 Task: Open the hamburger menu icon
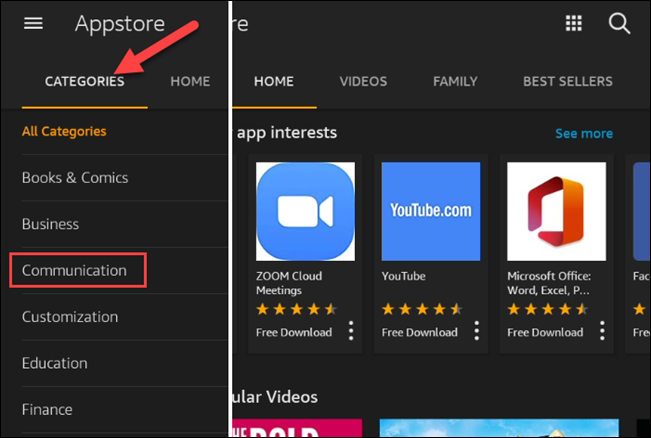[x=33, y=23]
